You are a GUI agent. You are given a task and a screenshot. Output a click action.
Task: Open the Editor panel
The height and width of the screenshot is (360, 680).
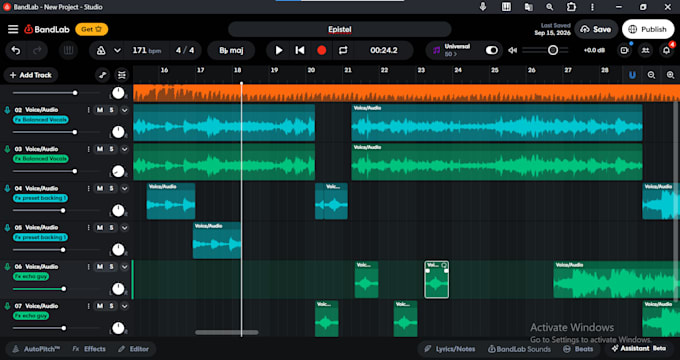coord(133,349)
